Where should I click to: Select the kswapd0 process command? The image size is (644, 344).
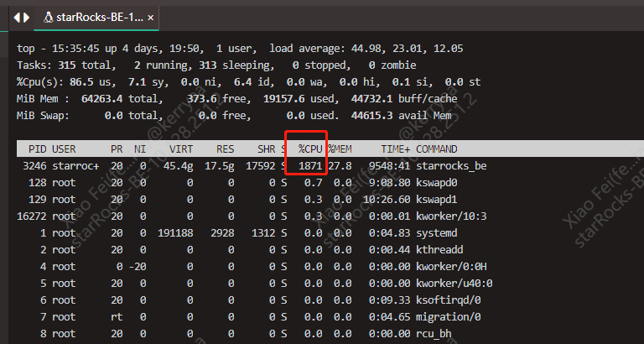438,182
